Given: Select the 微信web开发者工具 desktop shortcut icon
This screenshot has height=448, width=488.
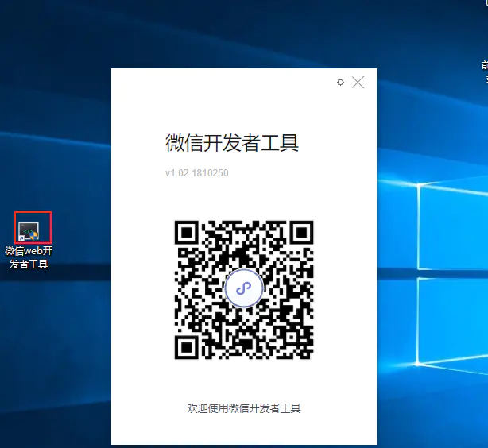Looking at the screenshot, I should click(x=29, y=231).
